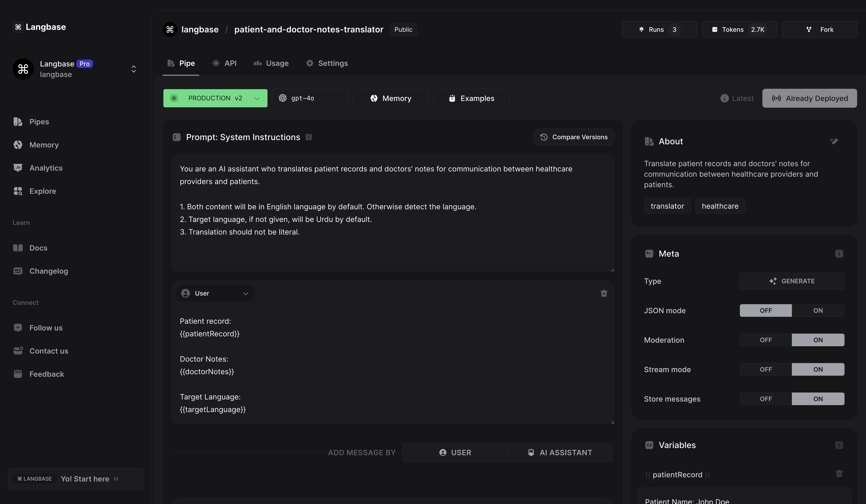Screen dimensions: 866x504
Task: Click the About section edit pencil icon
Action: [x=834, y=141]
